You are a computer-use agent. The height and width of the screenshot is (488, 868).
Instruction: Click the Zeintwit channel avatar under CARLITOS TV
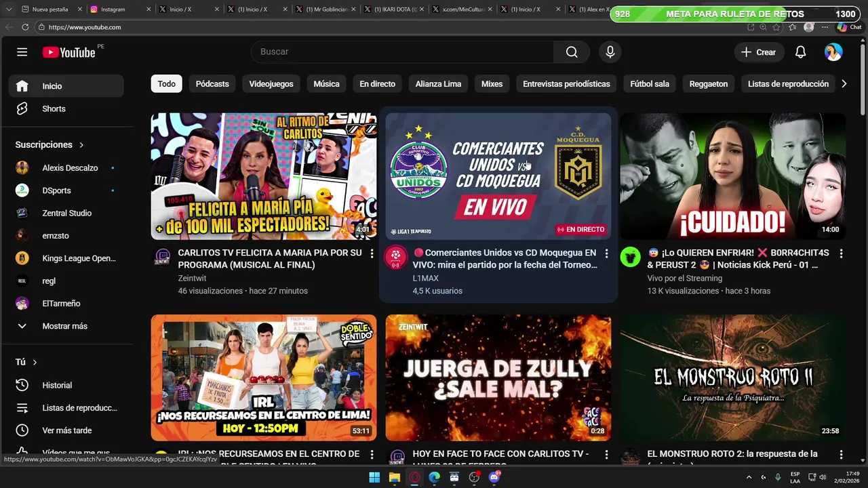(x=161, y=257)
